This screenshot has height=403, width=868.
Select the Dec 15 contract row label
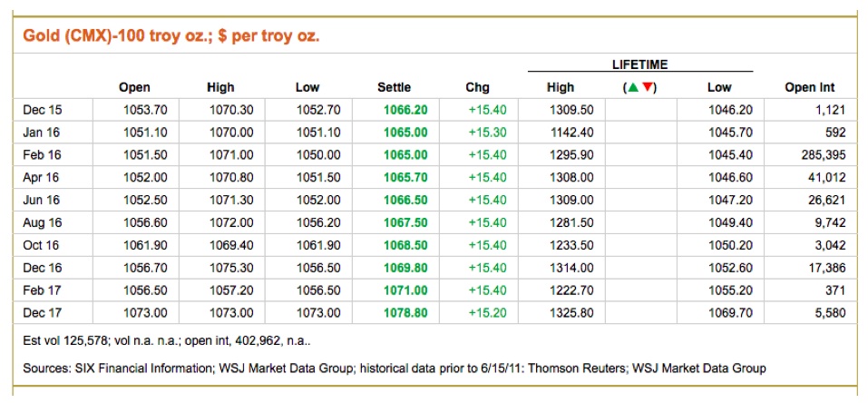coord(41,110)
